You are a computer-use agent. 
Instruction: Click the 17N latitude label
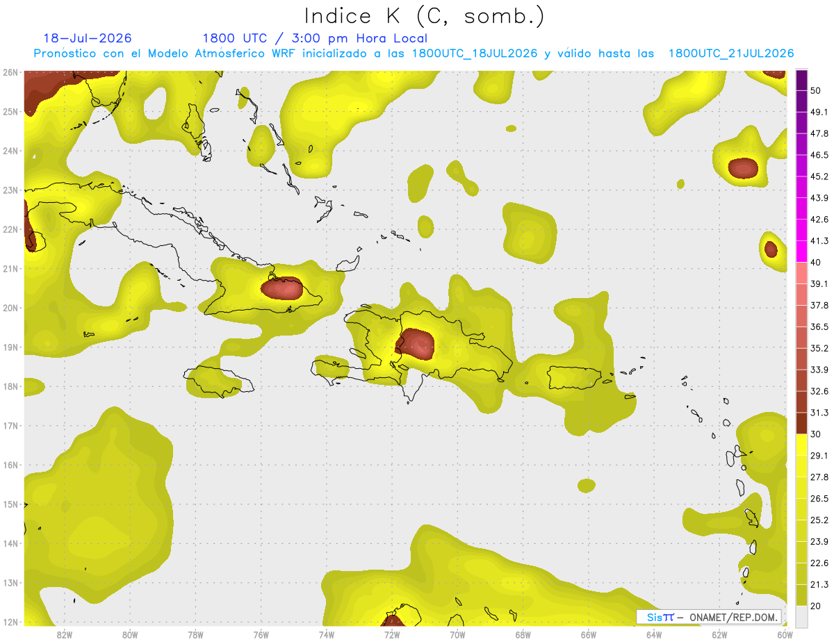tap(10, 425)
